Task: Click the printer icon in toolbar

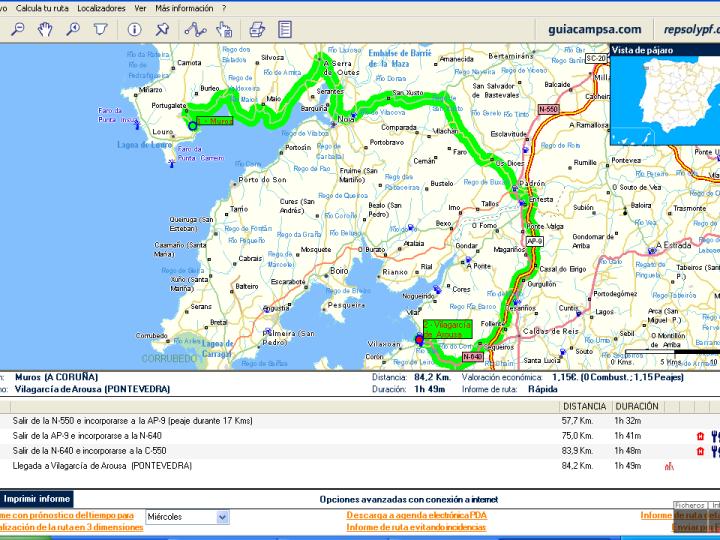Action: 256,29
